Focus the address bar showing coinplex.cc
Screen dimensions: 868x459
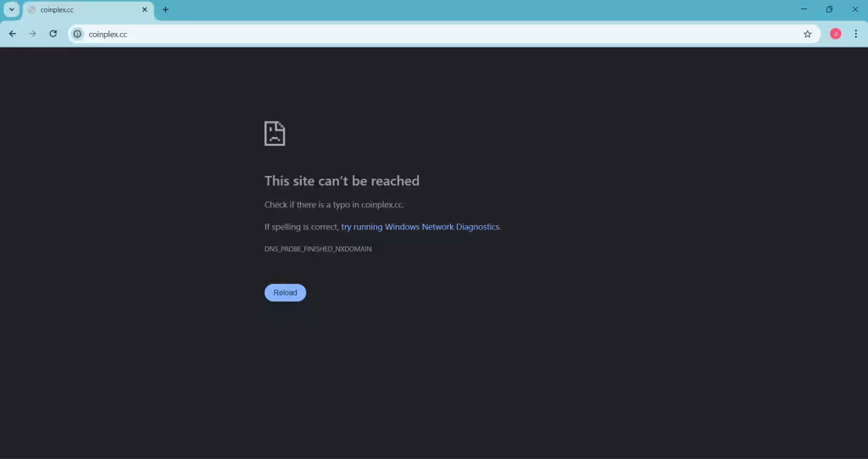tap(424, 34)
